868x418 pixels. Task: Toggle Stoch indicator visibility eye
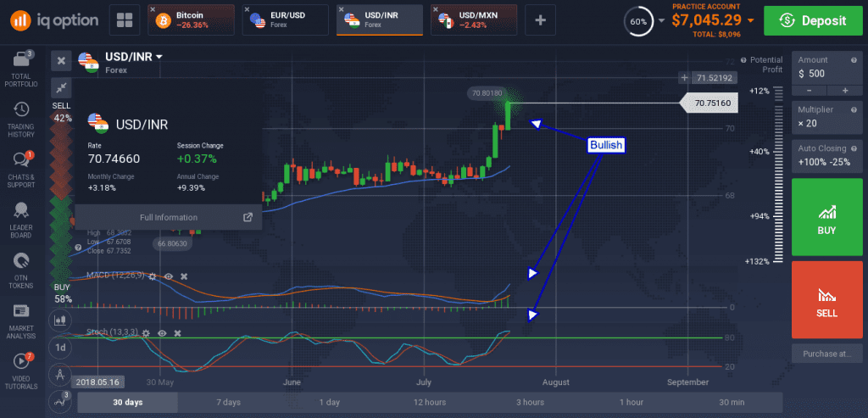pyautogui.click(x=162, y=332)
